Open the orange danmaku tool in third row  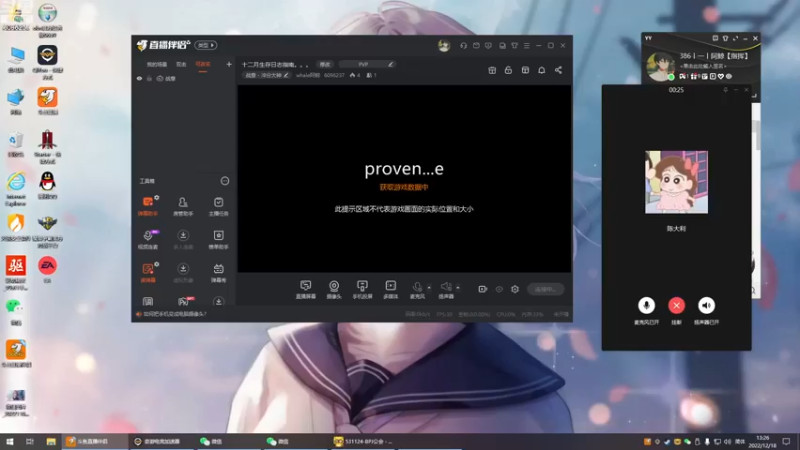pos(148,272)
